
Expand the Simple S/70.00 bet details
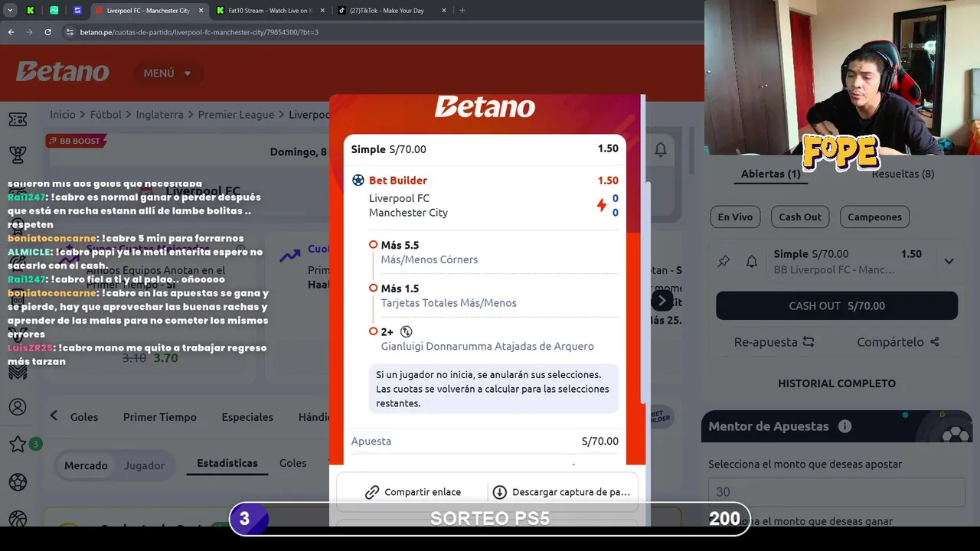click(949, 261)
